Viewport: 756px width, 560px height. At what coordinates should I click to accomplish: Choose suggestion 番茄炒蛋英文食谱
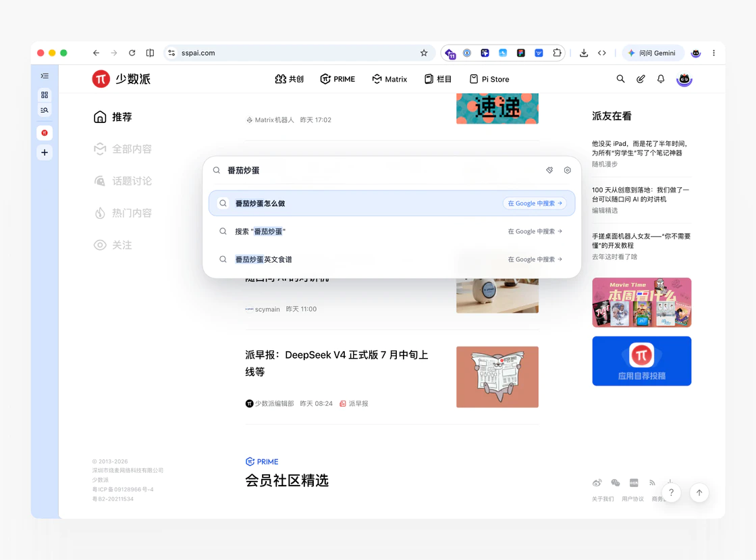391,259
